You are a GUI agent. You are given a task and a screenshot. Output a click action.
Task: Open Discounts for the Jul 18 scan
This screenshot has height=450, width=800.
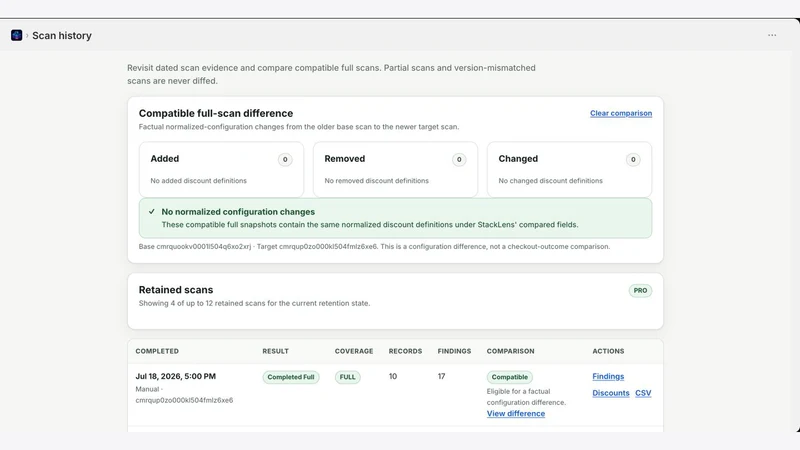611,393
